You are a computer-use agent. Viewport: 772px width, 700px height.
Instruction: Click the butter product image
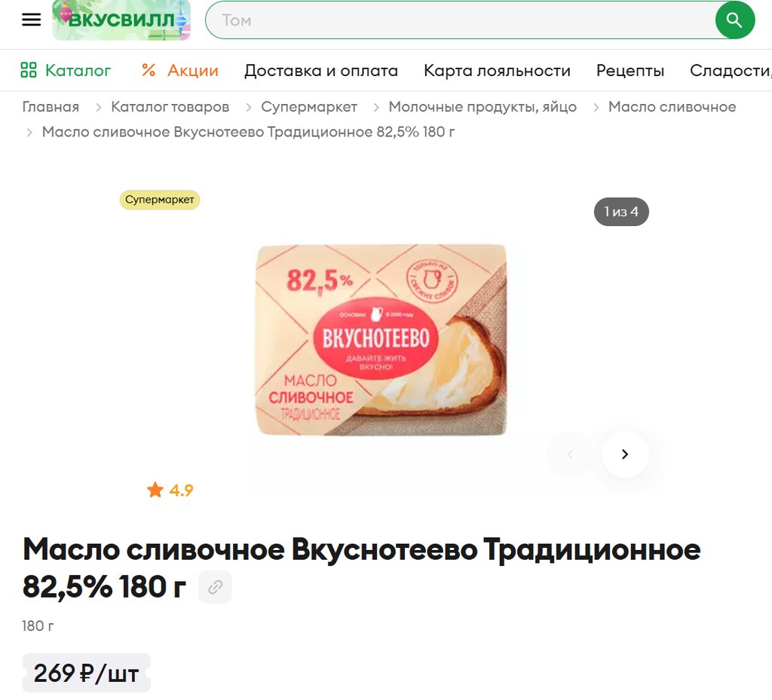381,339
